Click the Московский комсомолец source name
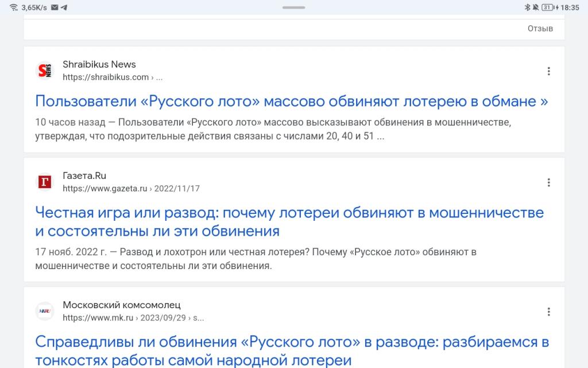This screenshot has height=368, width=588. (x=122, y=305)
